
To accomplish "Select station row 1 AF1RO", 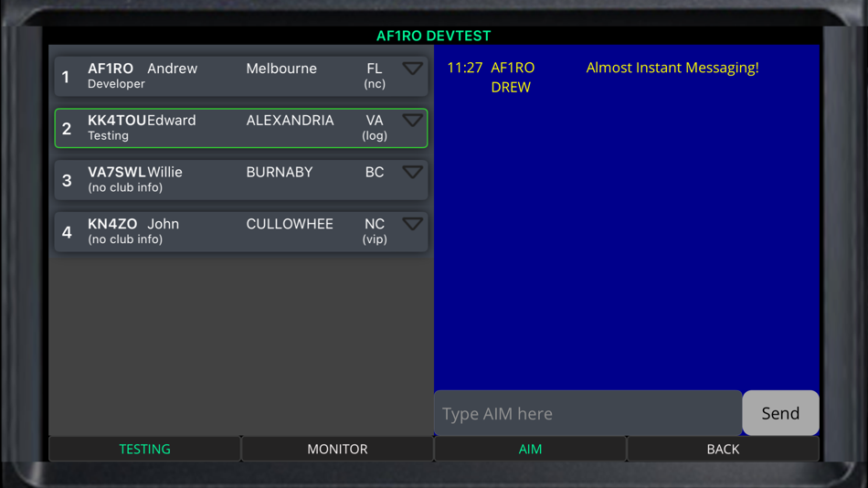I will pyautogui.click(x=241, y=76).
